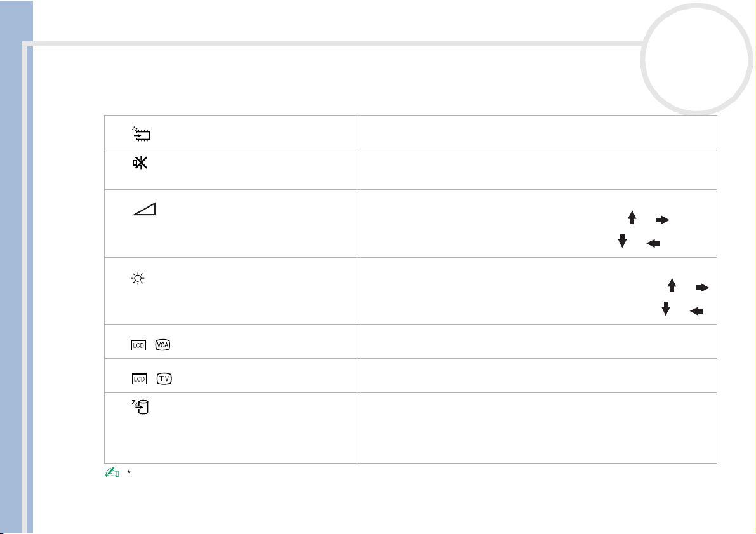
Task: Click the brightness sun icon
Action: 138,278
